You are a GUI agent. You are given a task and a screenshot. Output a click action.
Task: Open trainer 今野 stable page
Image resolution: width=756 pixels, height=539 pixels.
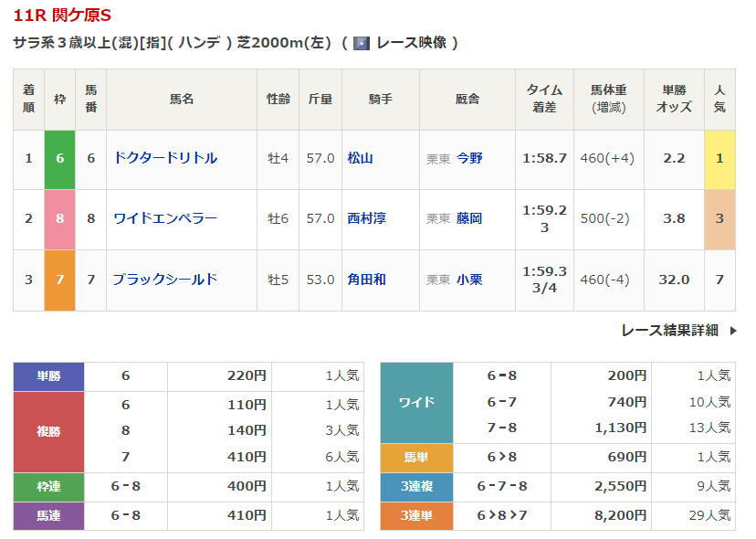tap(469, 158)
